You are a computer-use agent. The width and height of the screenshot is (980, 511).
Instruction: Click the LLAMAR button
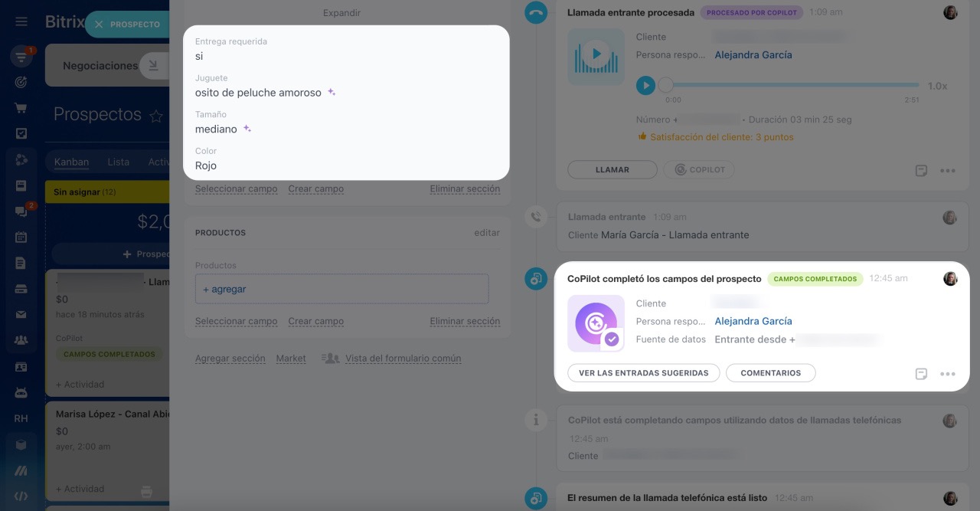click(612, 169)
